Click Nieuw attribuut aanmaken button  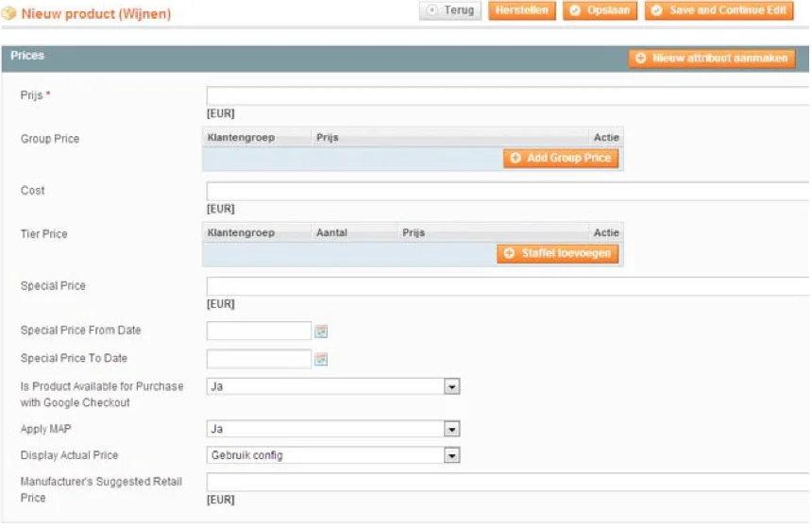[712, 58]
